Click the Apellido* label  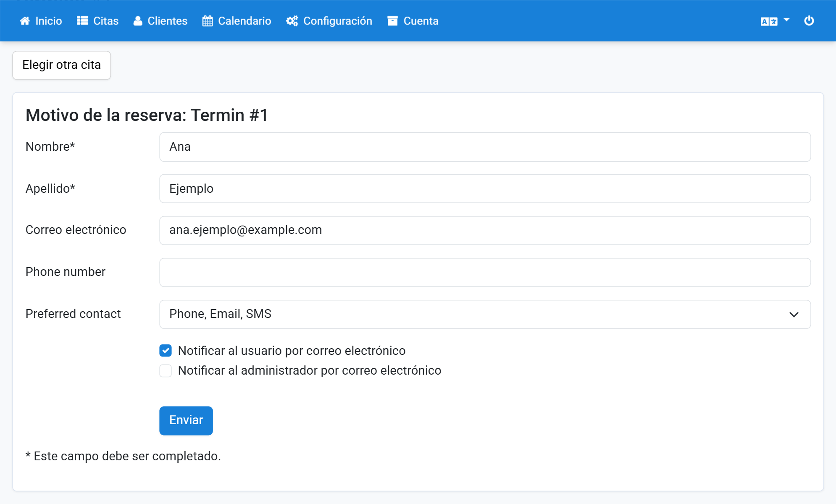point(50,189)
